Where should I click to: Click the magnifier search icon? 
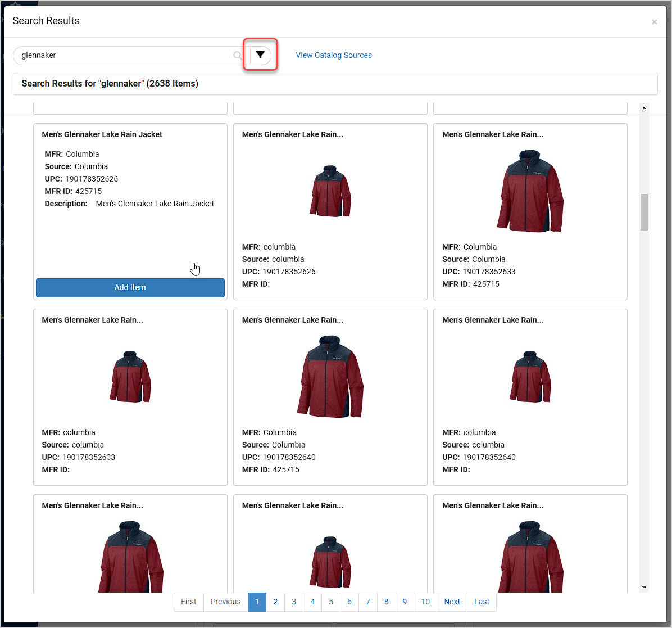click(238, 55)
